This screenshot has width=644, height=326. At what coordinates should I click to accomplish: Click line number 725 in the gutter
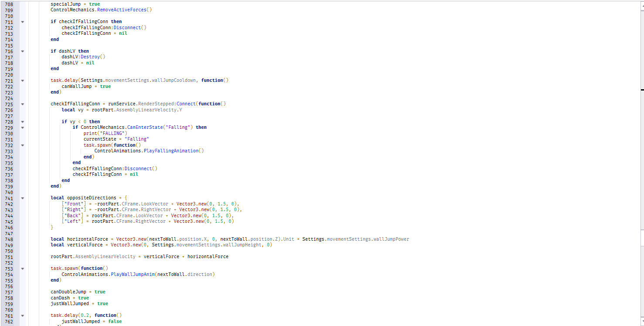point(9,104)
